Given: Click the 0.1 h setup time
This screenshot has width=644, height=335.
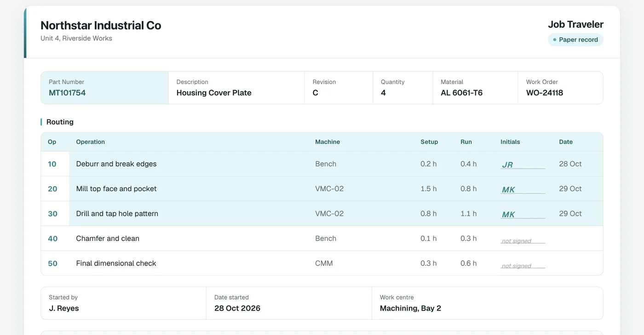Looking at the screenshot, I should pos(428,238).
